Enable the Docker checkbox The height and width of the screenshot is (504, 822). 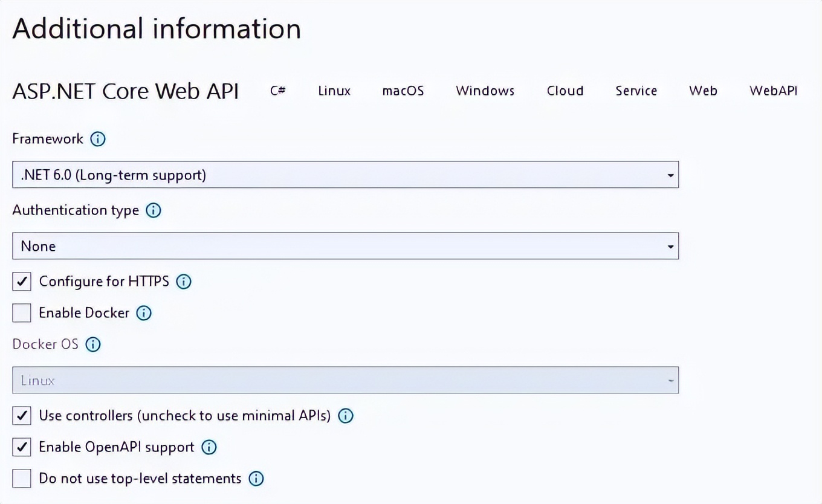[x=21, y=313]
